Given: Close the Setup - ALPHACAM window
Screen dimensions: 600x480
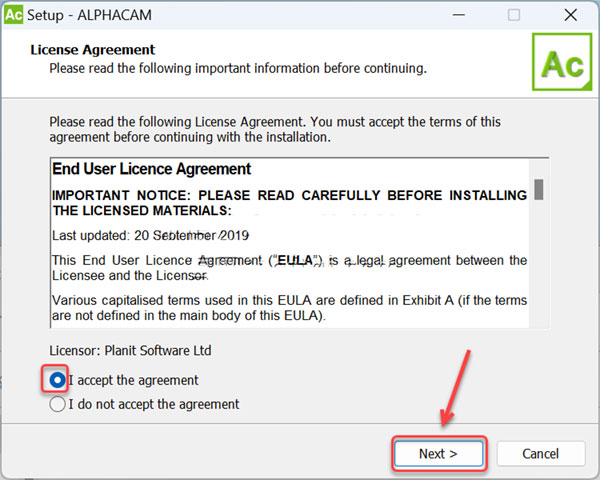Looking at the screenshot, I should [x=571, y=15].
